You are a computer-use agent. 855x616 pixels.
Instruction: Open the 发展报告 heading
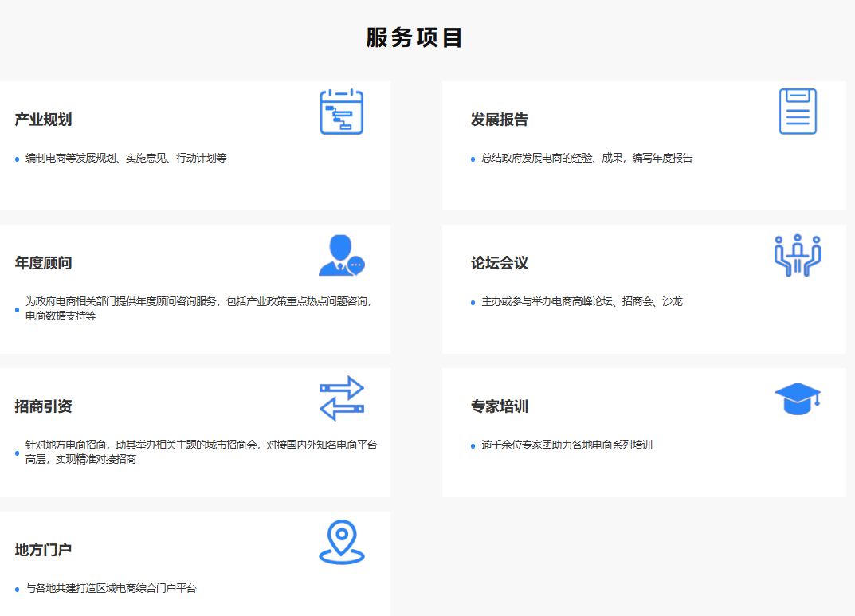pos(500,120)
